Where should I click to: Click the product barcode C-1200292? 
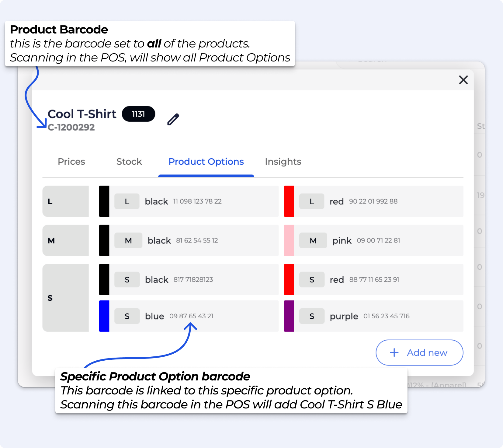click(x=71, y=127)
